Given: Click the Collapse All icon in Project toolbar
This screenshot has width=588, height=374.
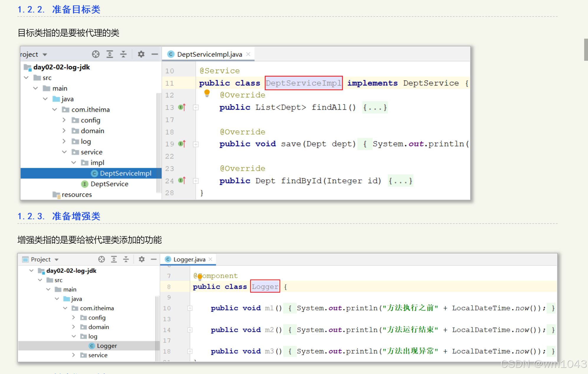Looking at the screenshot, I should pyautogui.click(x=123, y=54).
